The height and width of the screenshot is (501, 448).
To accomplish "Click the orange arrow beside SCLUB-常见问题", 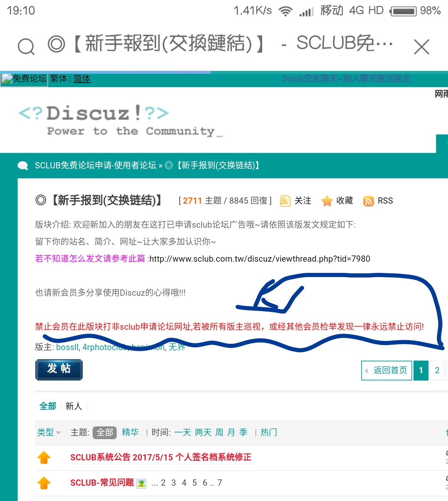I will (44, 483).
